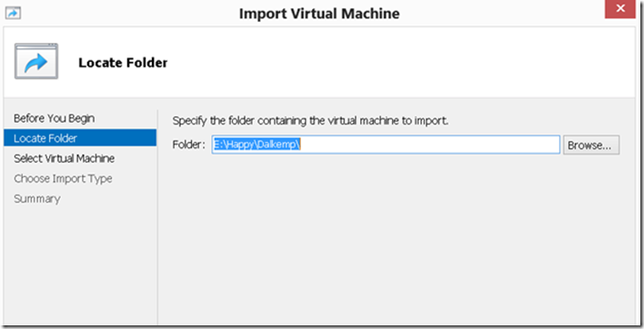
Task: Click the small window icon in title bar
Action: [13, 14]
